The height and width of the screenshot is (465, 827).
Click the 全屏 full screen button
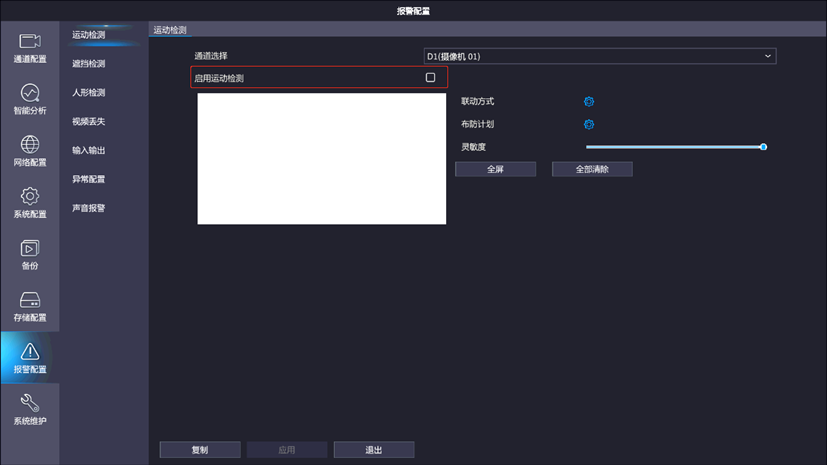coord(495,169)
